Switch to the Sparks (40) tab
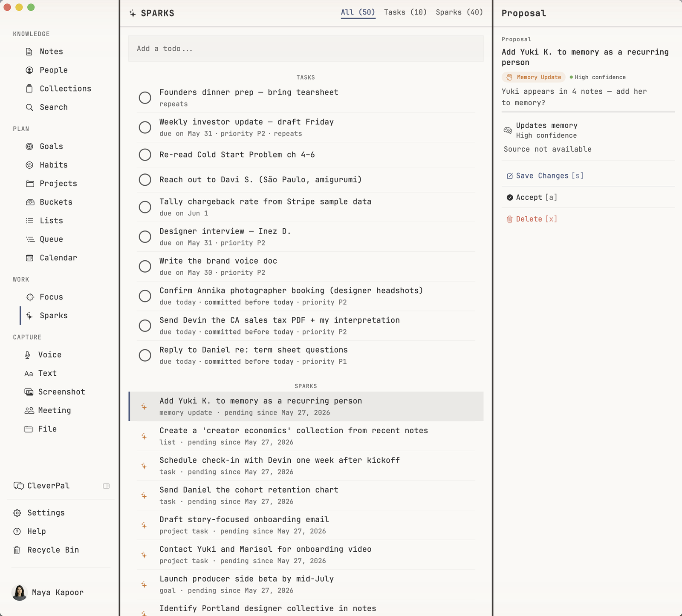Screen dimensions: 682x616 [459, 12]
